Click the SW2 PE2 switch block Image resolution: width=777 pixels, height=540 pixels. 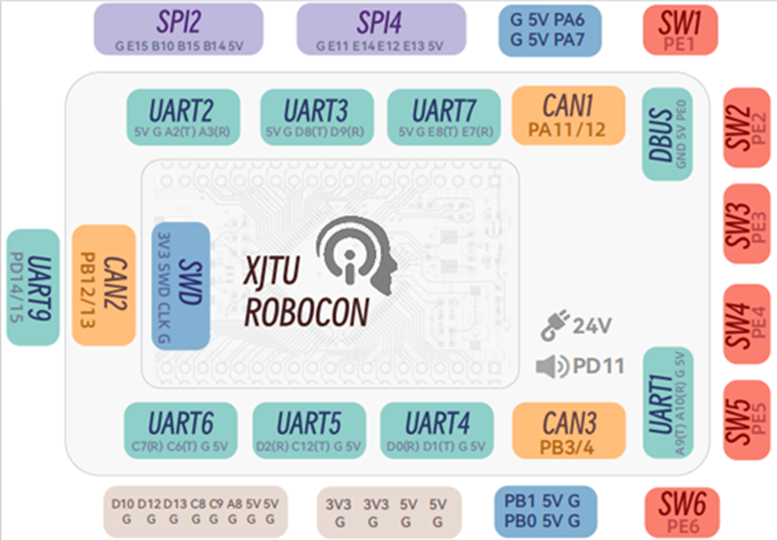[x=746, y=128]
